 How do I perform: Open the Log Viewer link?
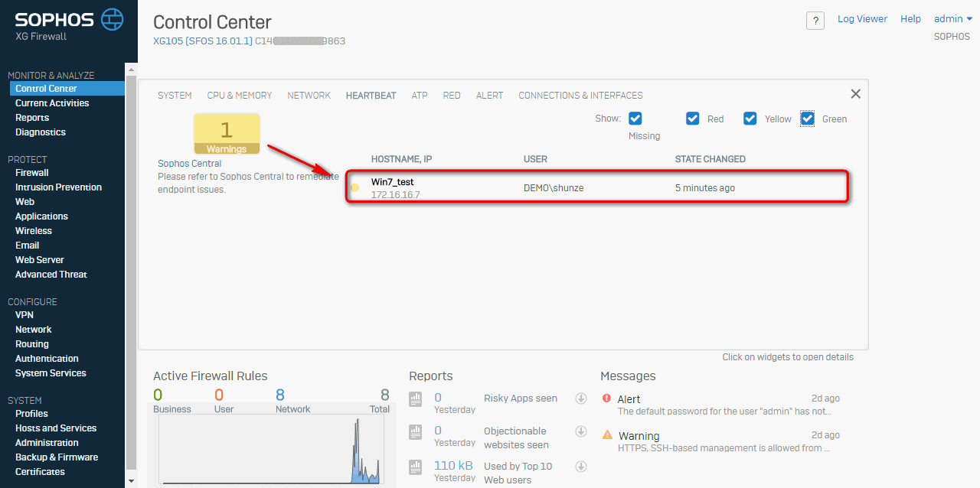point(862,19)
